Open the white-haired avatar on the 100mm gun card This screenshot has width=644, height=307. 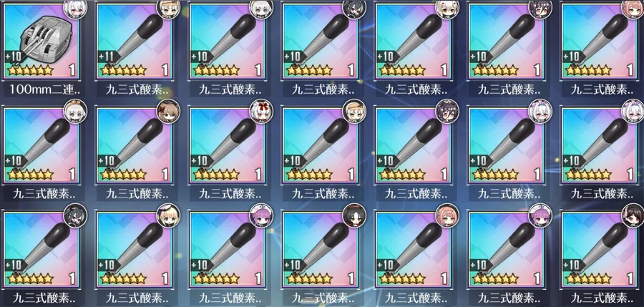[75, 8]
